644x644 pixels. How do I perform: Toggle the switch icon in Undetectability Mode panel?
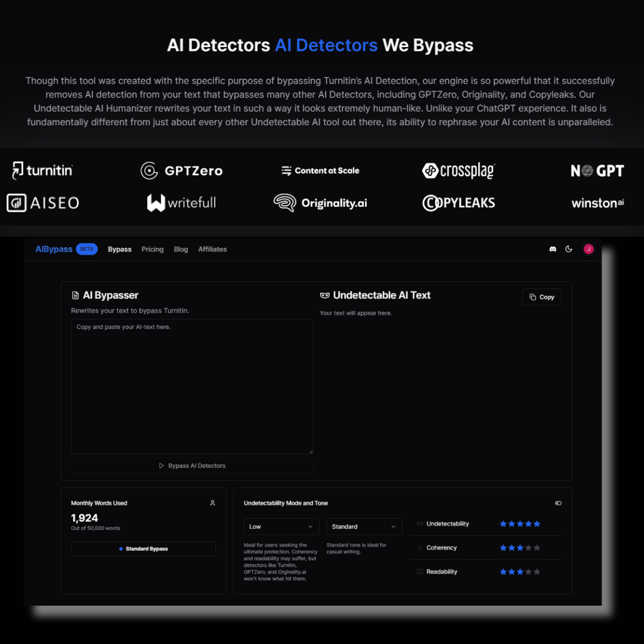(558, 503)
